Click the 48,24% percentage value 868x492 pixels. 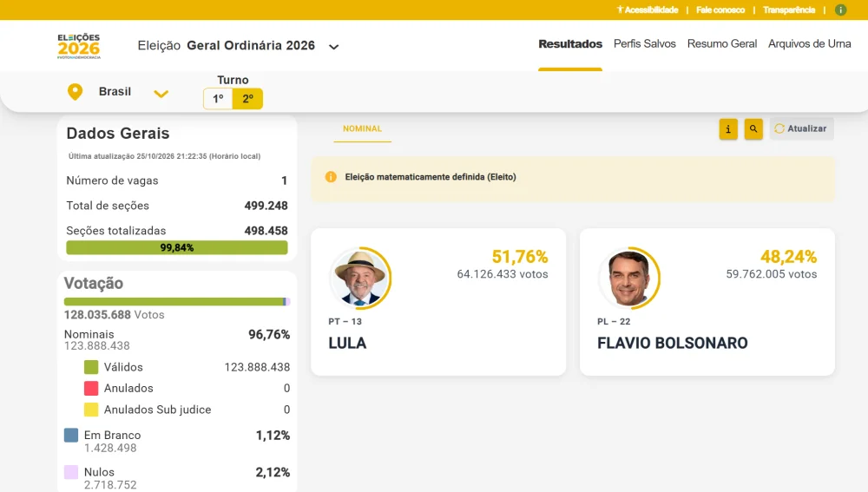pyautogui.click(x=788, y=257)
